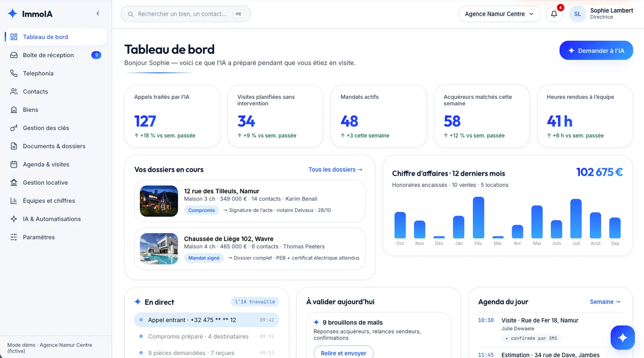
Task: Click the Gestion des clés key icon
Action: [14, 128]
